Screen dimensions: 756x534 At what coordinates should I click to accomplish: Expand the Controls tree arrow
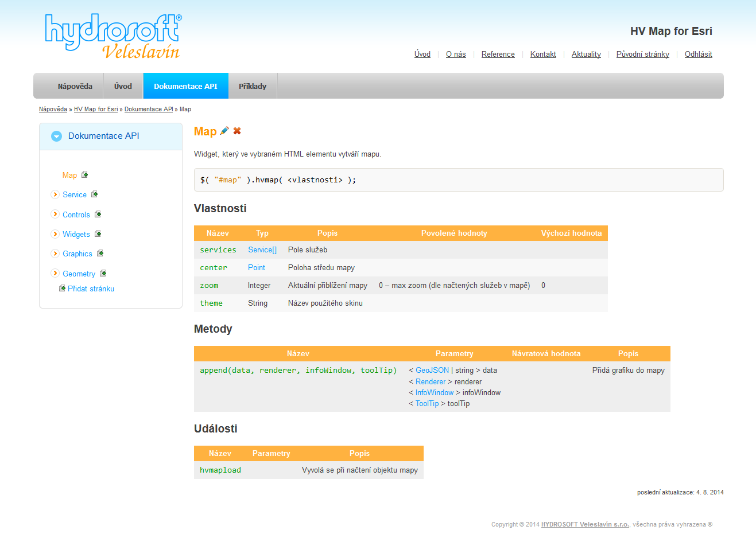pyautogui.click(x=55, y=214)
